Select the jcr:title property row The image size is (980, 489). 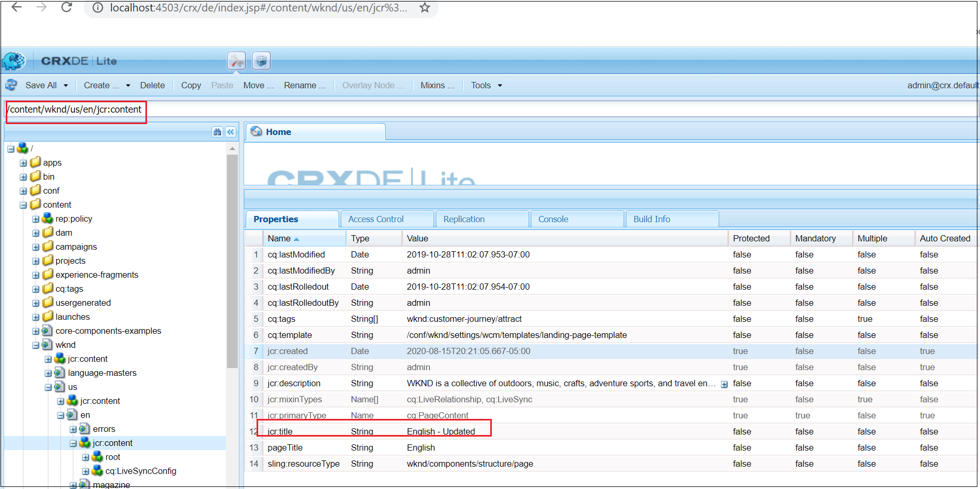(610, 431)
